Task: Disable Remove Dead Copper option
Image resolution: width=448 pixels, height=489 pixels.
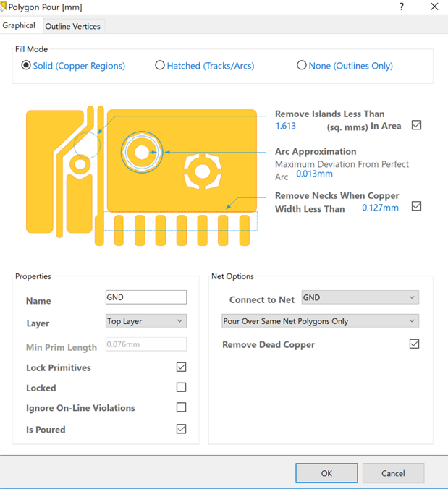Action: click(414, 344)
